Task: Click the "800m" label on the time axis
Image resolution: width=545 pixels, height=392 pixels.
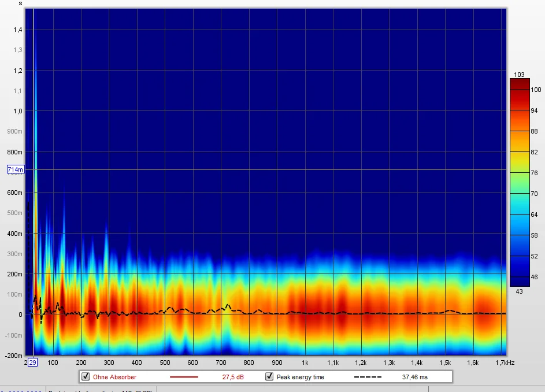Action: [x=14, y=152]
